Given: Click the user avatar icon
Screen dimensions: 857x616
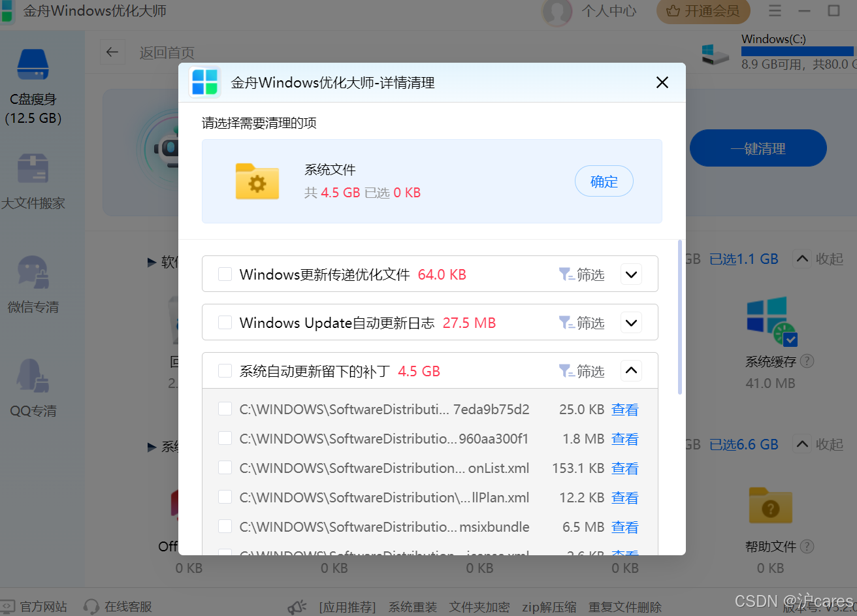Looking at the screenshot, I should point(557,11).
